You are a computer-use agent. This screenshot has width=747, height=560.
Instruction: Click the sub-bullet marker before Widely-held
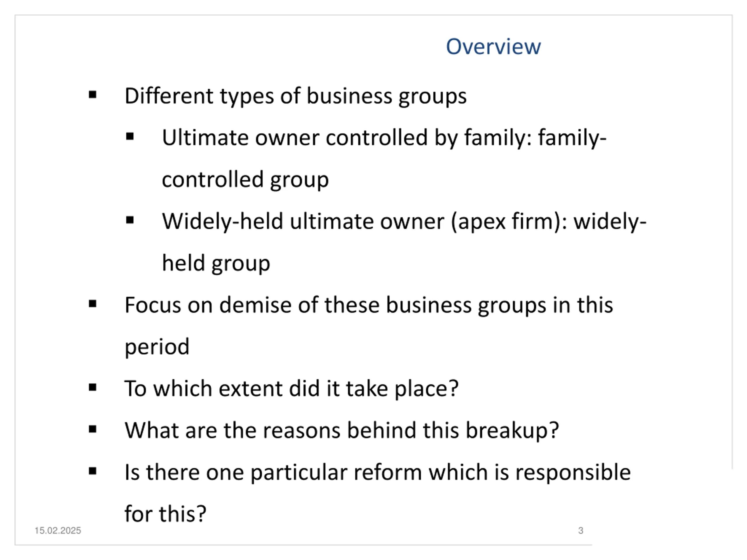point(130,220)
